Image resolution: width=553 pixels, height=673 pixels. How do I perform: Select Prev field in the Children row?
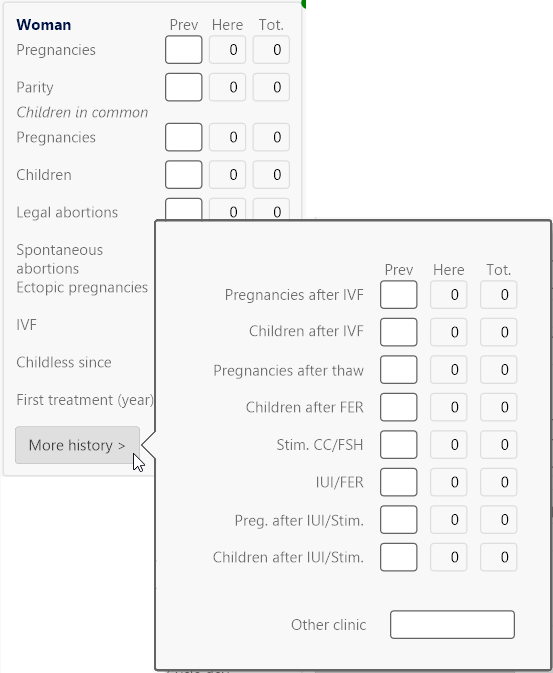click(184, 175)
